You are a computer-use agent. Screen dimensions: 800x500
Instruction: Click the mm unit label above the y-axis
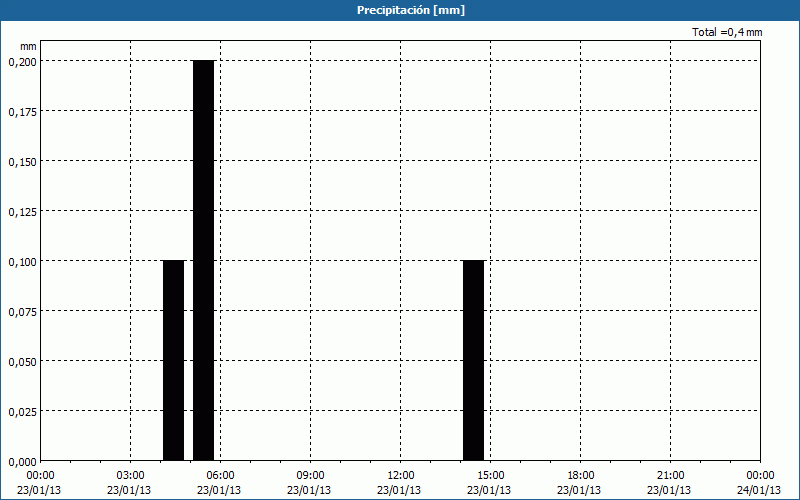[28, 46]
